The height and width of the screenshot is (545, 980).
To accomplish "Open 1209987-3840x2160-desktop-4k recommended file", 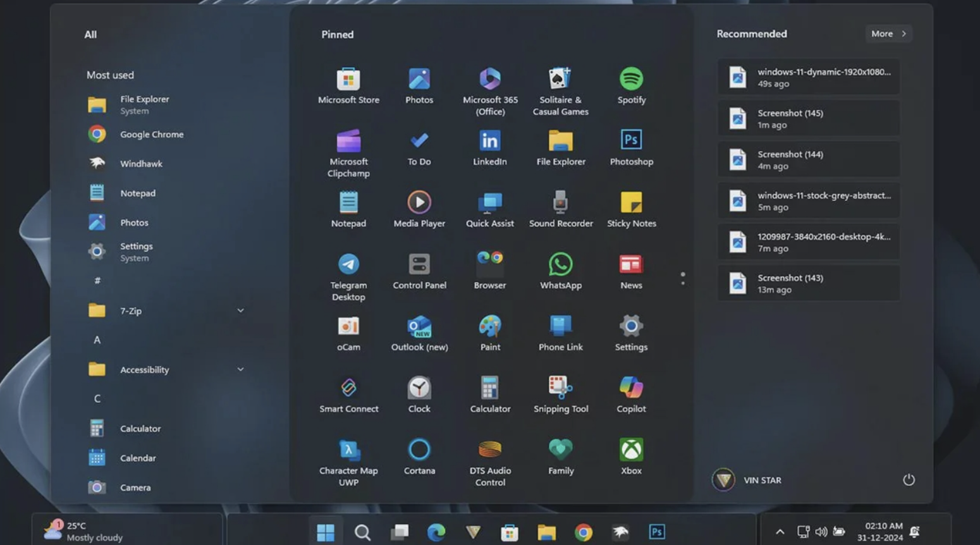I will pos(809,242).
